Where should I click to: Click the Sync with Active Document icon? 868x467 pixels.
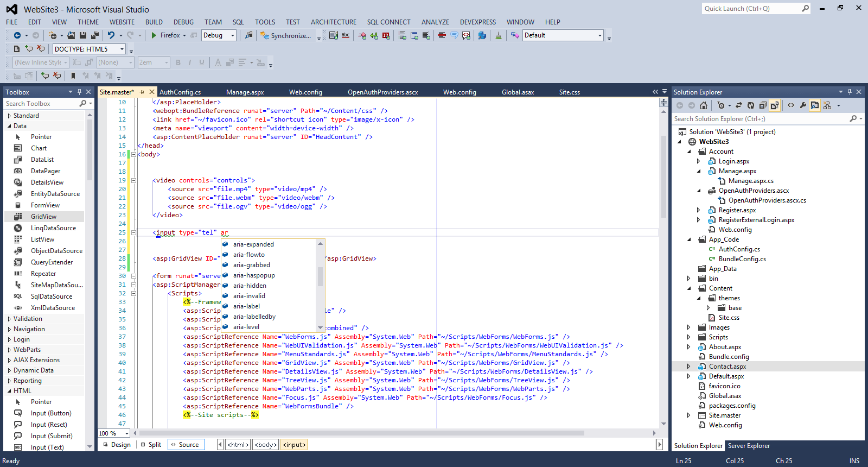738,105
